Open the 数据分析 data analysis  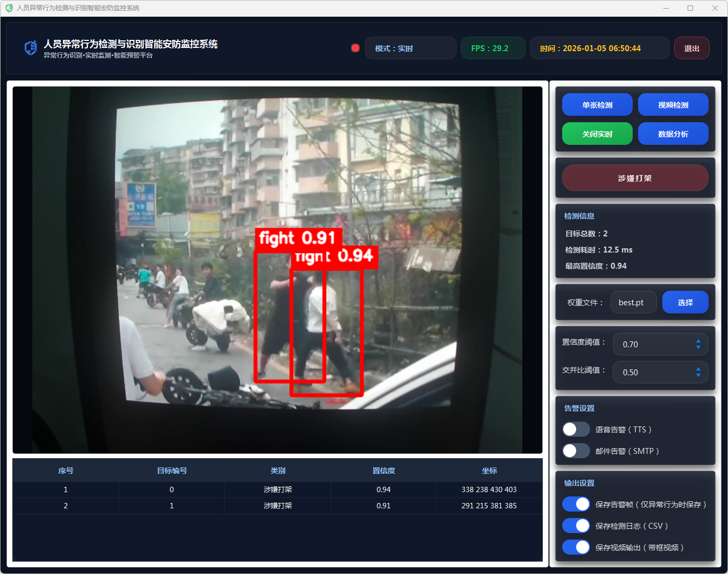[x=673, y=134]
